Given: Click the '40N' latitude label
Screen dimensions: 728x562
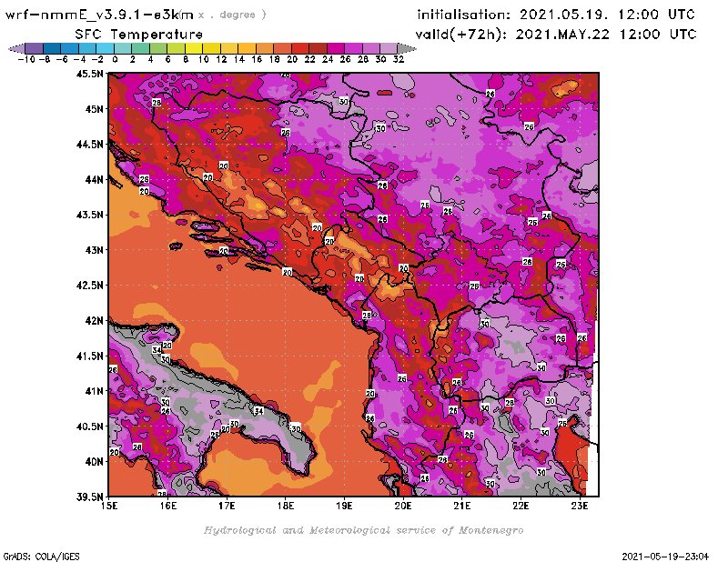Looking at the screenshot, I should pos(94,462).
